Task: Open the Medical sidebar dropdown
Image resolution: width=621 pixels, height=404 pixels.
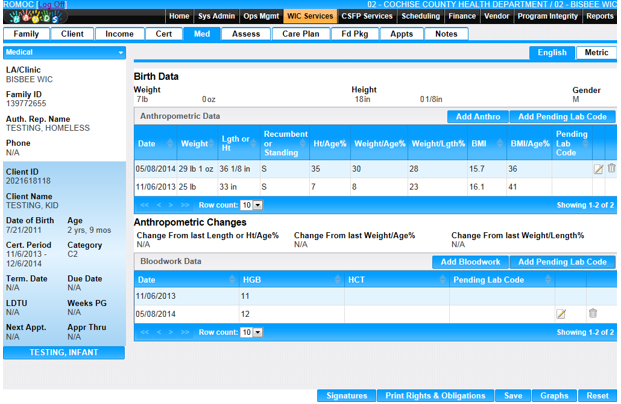Action: pos(64,52)
